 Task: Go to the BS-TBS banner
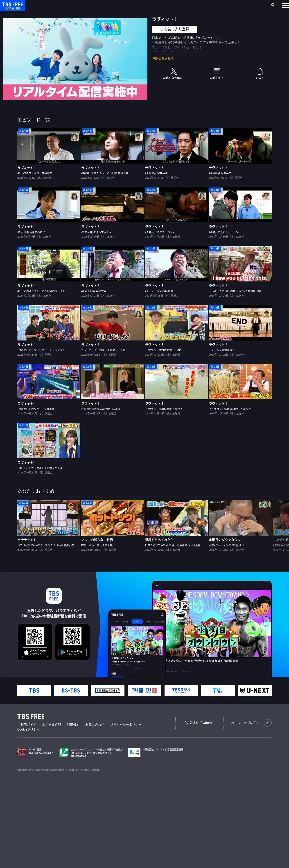point(71,690)
